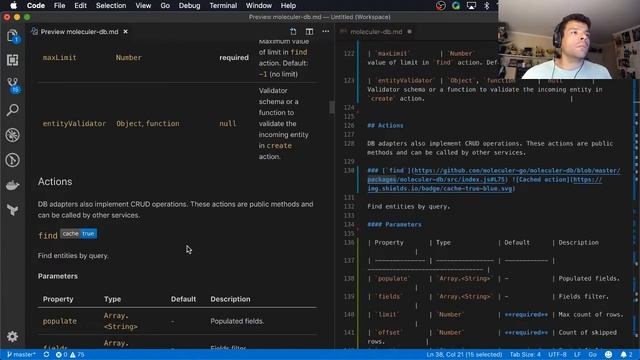Click the Synchronize Changes status bar icon

tap(47, 354)
